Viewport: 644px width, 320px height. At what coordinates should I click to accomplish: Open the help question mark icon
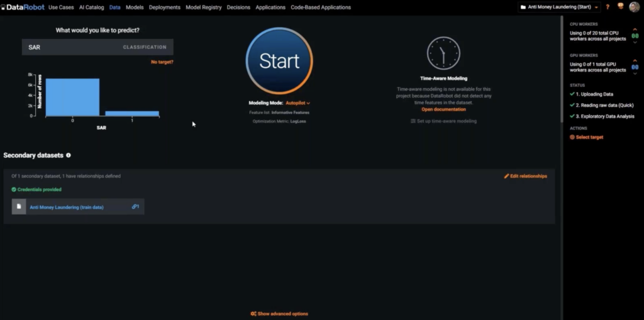pos(608,7)
